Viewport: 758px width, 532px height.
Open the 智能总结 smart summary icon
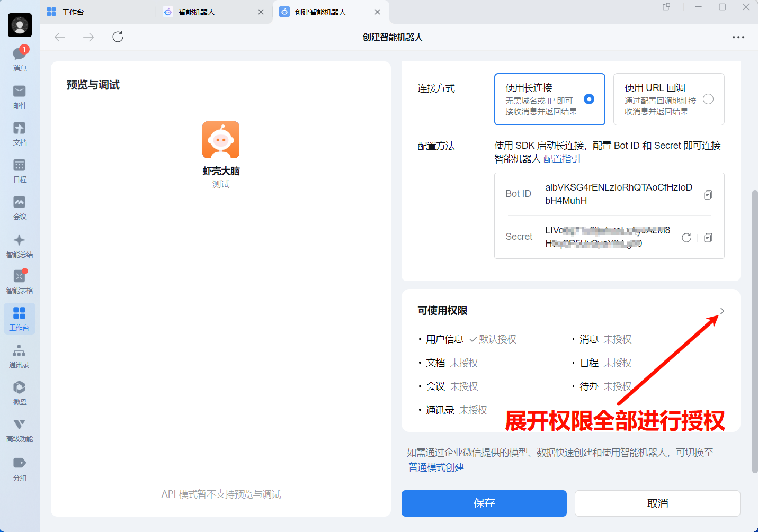20,245
